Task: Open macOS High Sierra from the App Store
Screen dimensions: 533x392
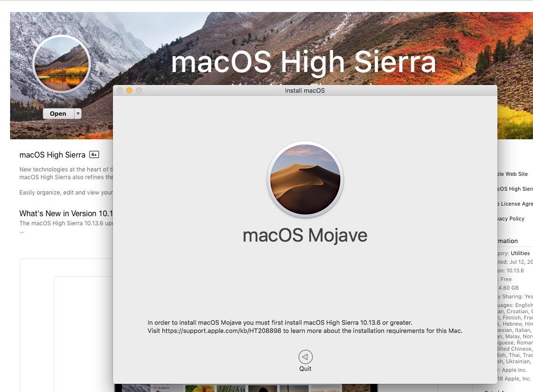Action: coord(58,113)
